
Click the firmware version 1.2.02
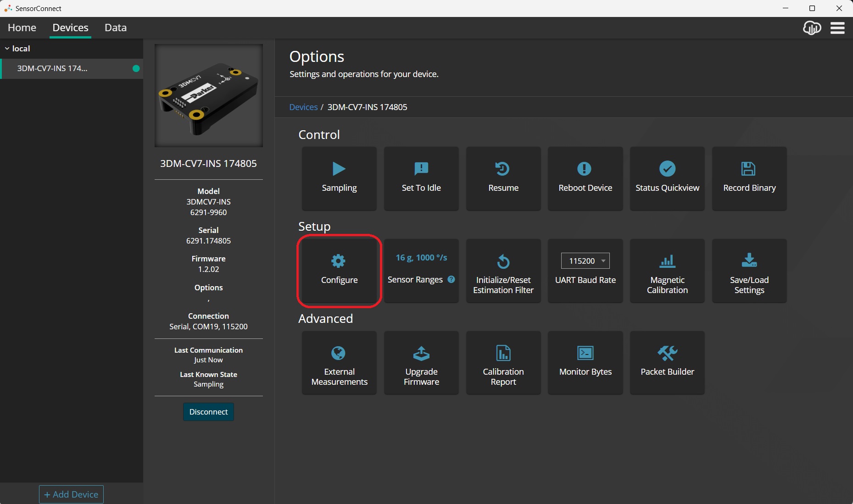(x=208, y=269)
